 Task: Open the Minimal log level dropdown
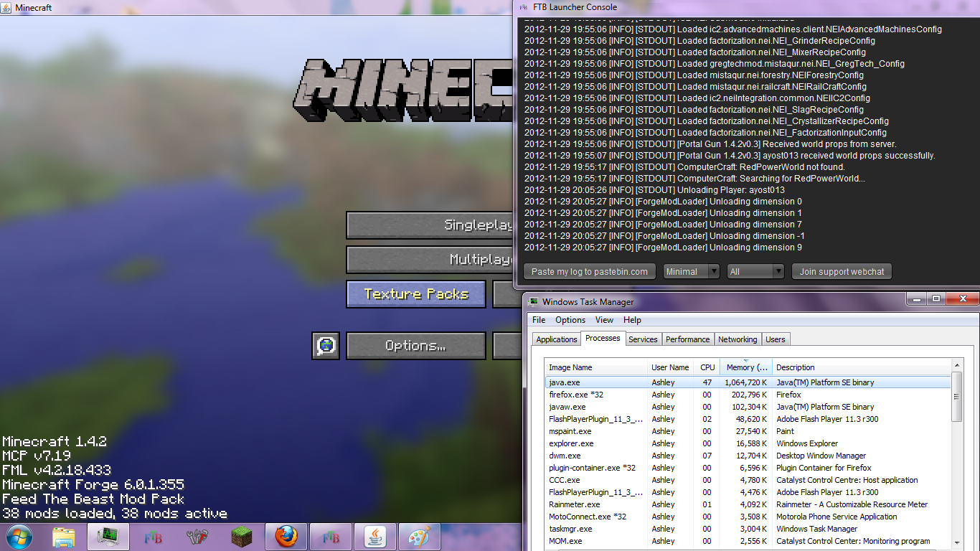691,272
